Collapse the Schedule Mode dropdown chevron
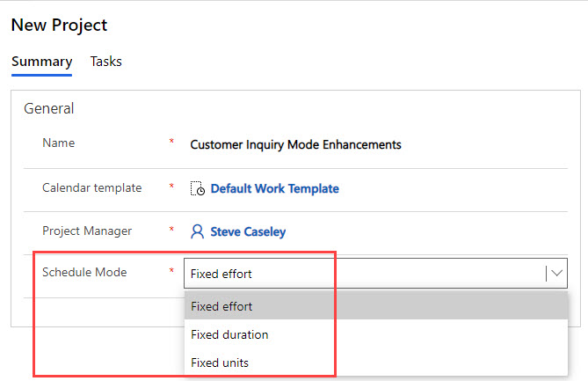Viewport: 588px width, 381px height. click(x=557, y=274)
